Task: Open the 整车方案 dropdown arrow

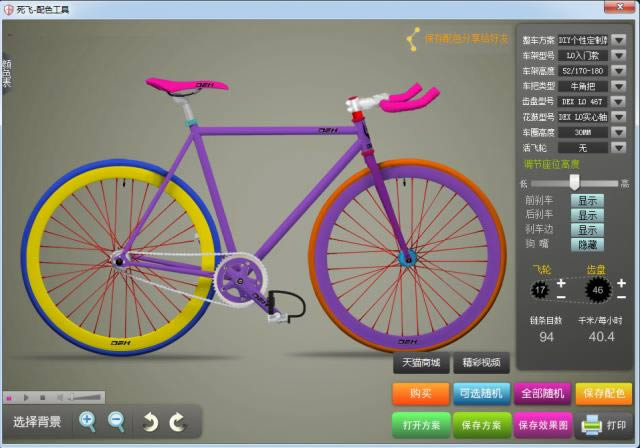Action: coord(619,40)
